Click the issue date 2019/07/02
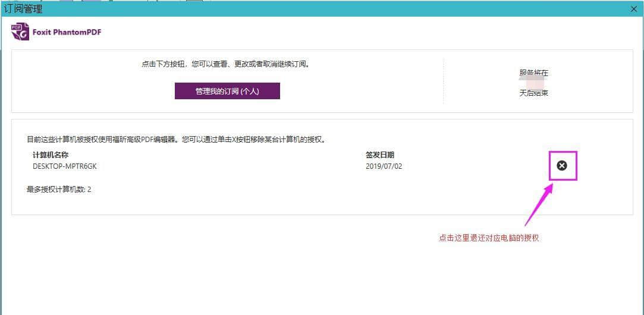The height and width of the screenshot is (315, 644). click(384, 166)
